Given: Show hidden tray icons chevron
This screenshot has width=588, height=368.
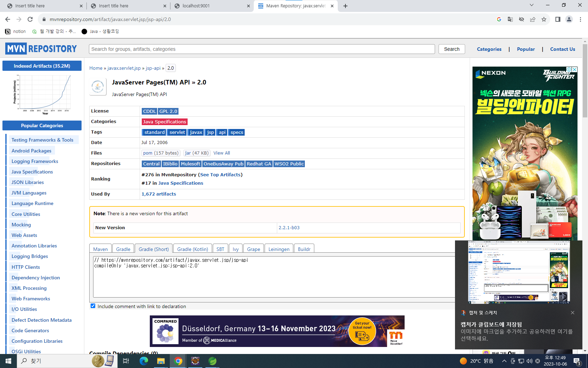Looking at the screenshot, I should click(504, 361).
